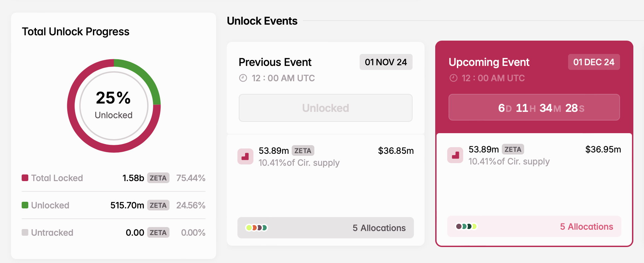Open the allocation dots on Upcoming Event
Screen dimensions: 644x263
pos(466,226)
